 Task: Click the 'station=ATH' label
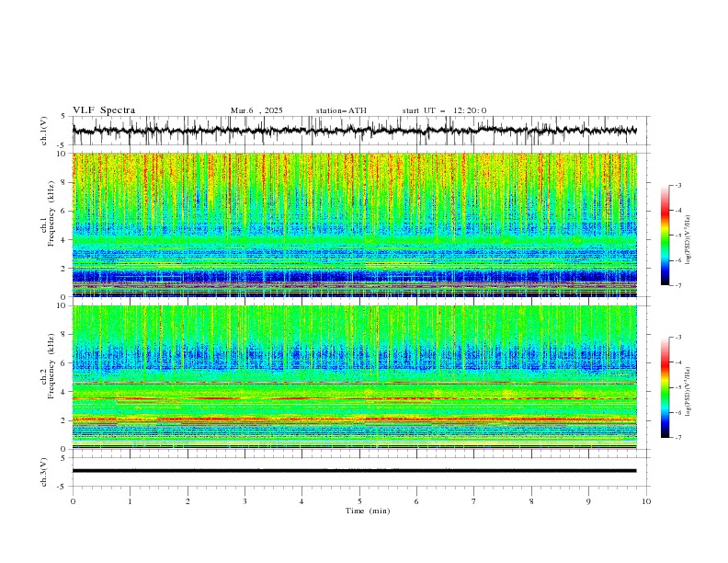(341, 110)
